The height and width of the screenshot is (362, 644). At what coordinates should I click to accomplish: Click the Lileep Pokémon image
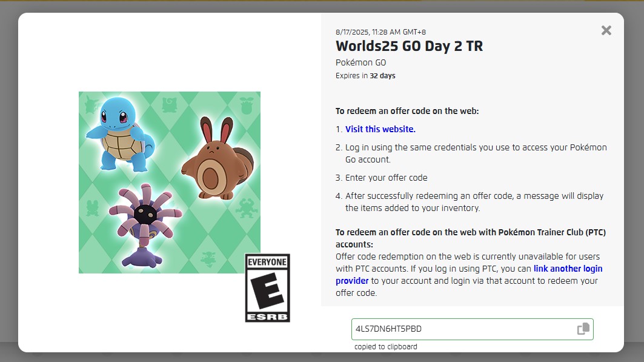(145, 226)
